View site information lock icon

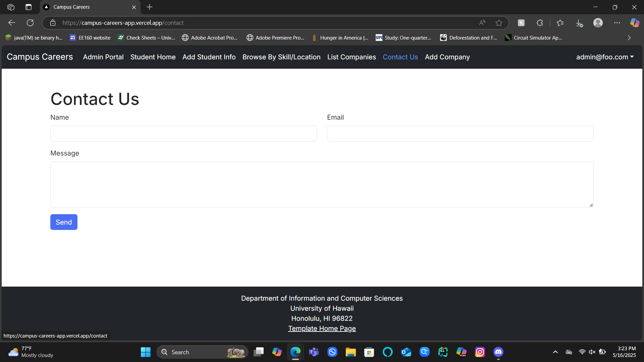pyautogui.click(x=53, y=23)
